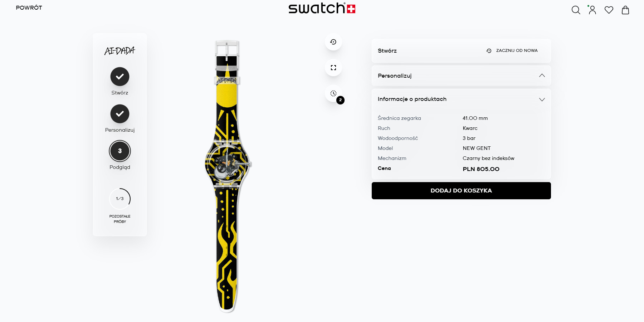Select the completed Stwórz step checkmark
Image resolution: width=644 pixels, height=322 pixels.
120,77
